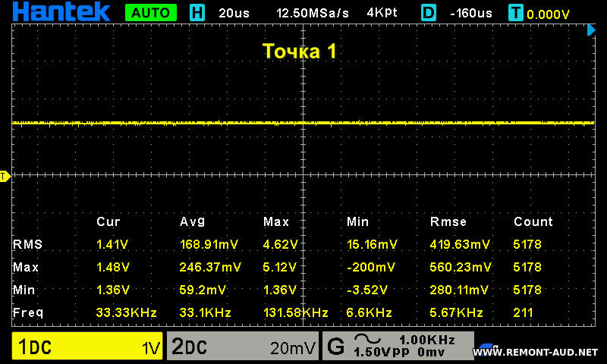Click the -160us delay value
This screenshot has width=607, height=364.
click(471, 13)
